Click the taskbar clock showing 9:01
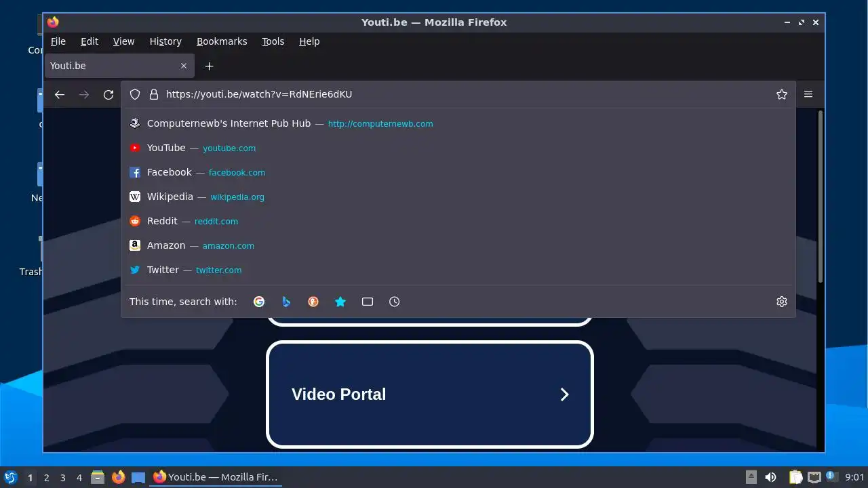 click(855, 477)
